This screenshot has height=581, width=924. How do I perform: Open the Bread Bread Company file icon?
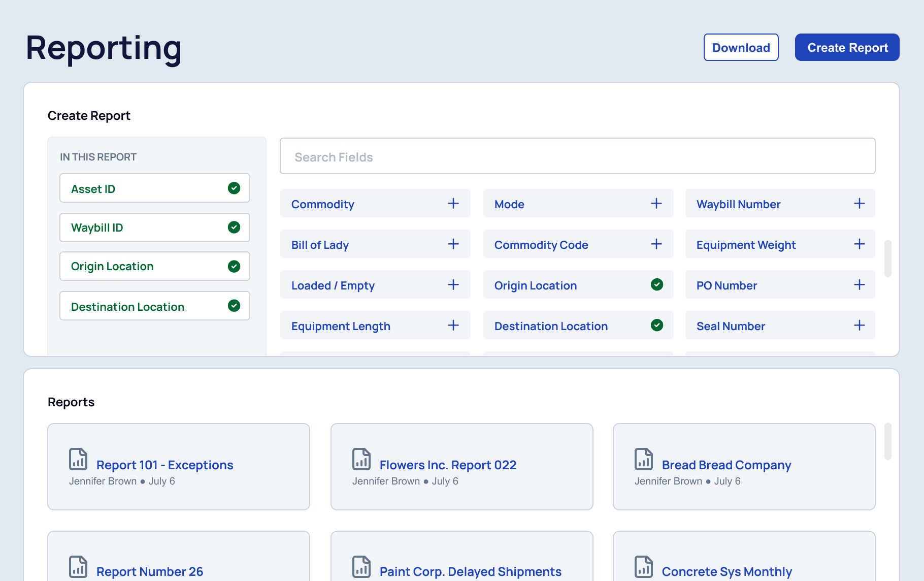coord(644,459)
